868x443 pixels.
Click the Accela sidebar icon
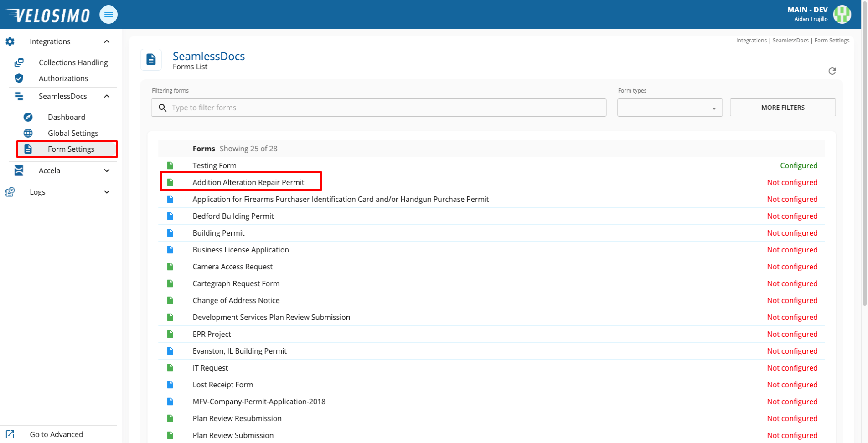point(19,170)
